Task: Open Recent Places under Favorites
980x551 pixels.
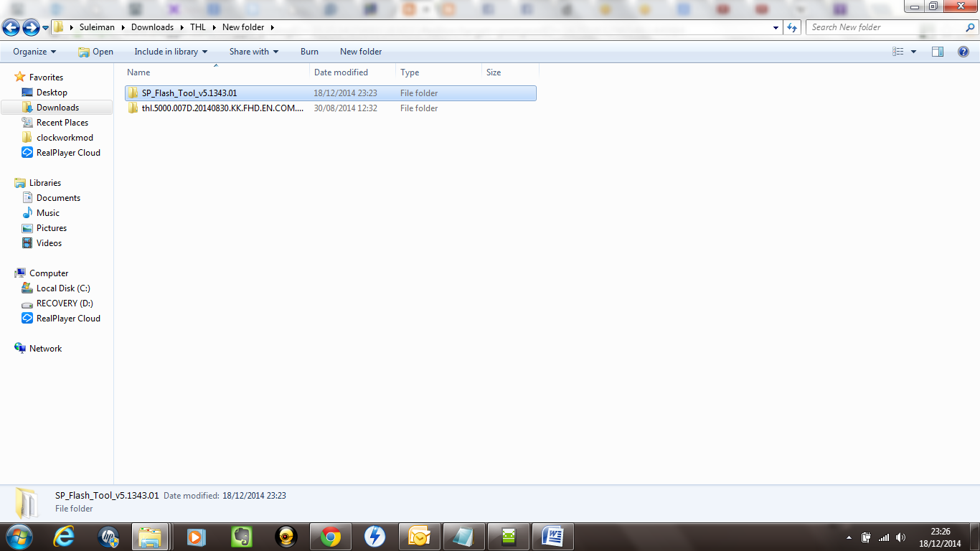Action: coord(62,123)
